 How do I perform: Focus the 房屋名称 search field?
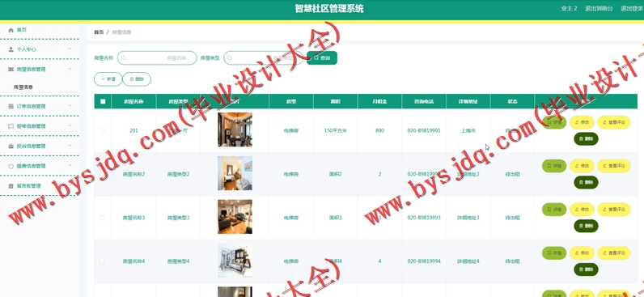point(157,58)
